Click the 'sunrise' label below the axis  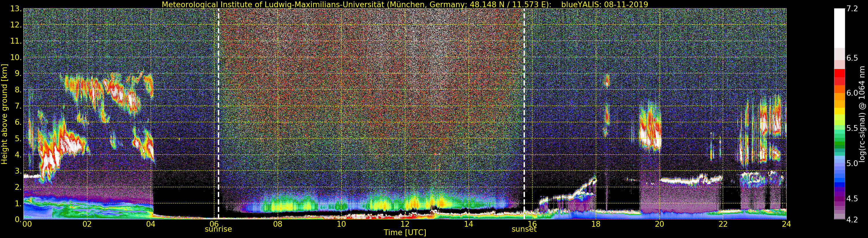[x=218, y=229]
